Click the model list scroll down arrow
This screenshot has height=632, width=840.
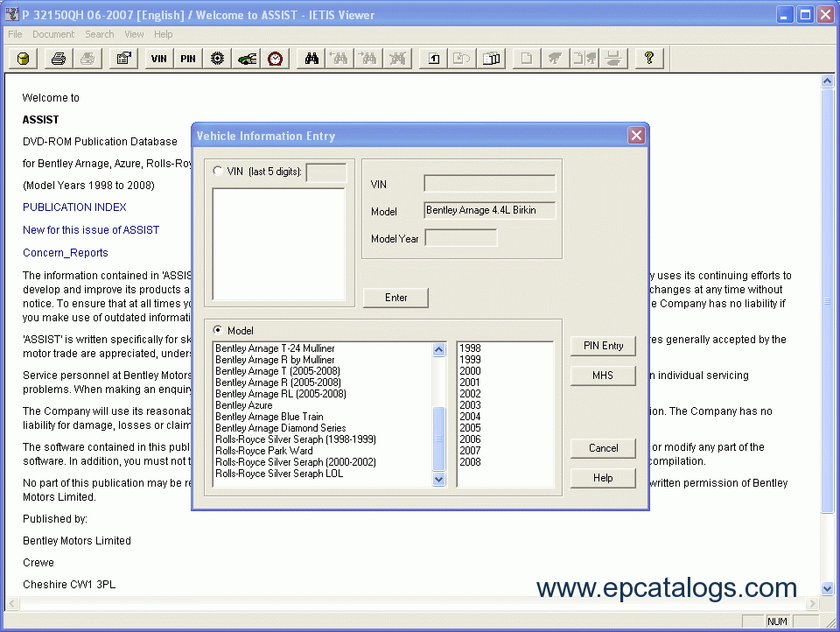point(438,479)
